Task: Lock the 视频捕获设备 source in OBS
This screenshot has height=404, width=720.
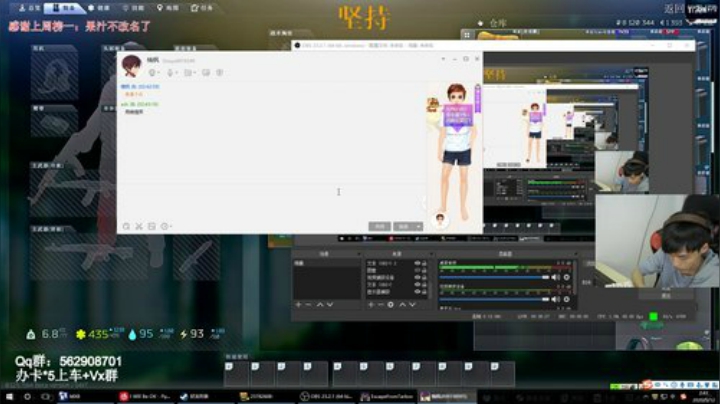Action: click(424, 277)
